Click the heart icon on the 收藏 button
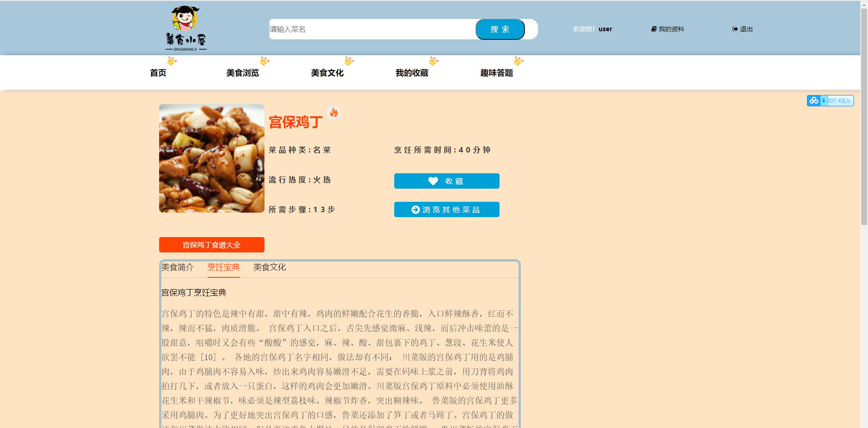The width and height of the screenshot is (868, 428). pyautogui.click(x=433, y=181)
